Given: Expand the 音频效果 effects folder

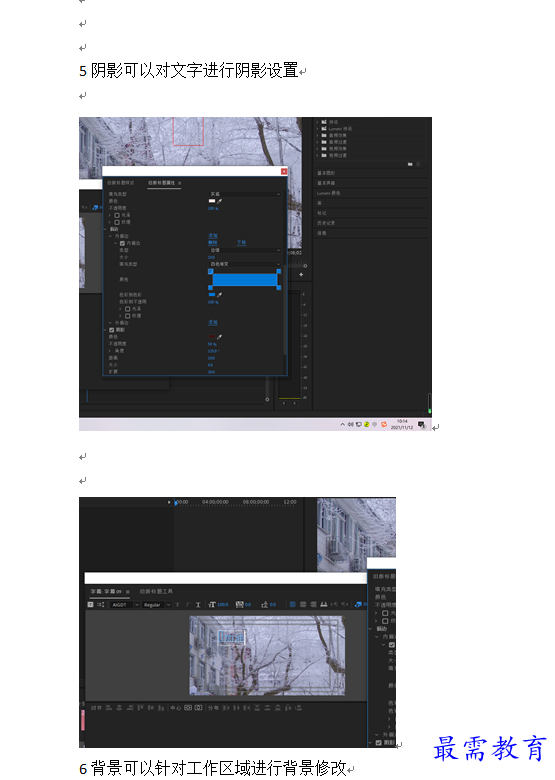Looking at the screenshot, I should coord(317,135).
